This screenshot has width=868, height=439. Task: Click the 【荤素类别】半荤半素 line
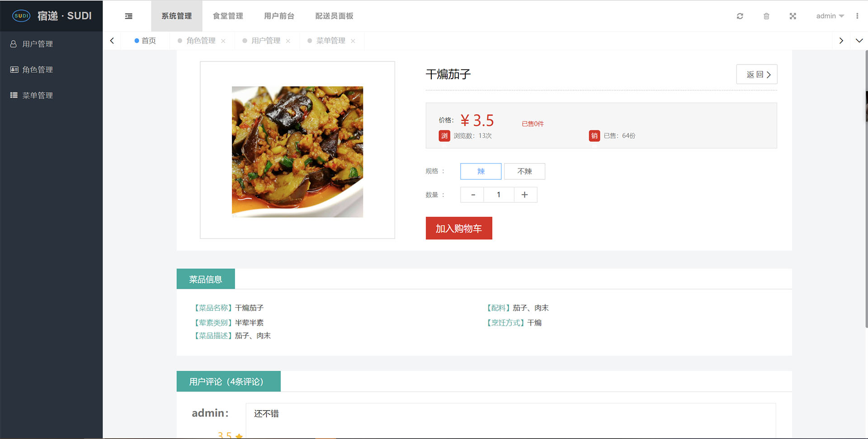229,322
